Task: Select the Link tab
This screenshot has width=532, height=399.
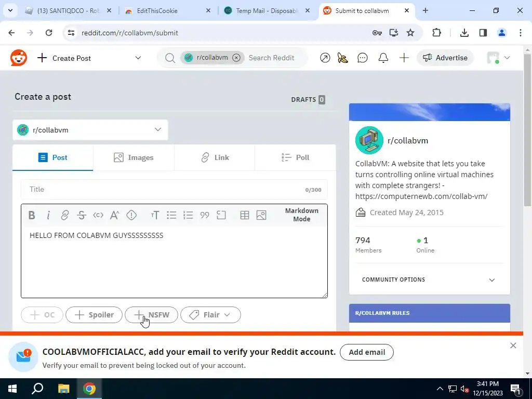Action: (215, 157)
